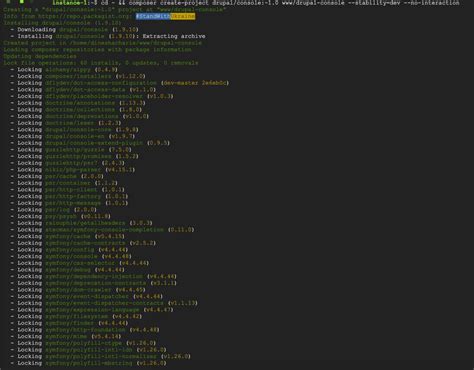Click the "Created project in" line
474x370 pixels.
click(102, 43)
